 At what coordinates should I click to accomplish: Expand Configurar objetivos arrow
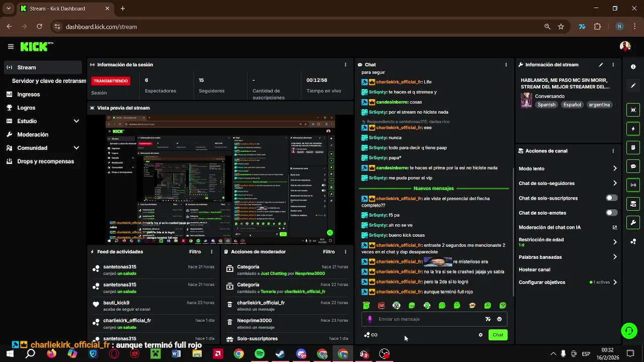(615, 282)
